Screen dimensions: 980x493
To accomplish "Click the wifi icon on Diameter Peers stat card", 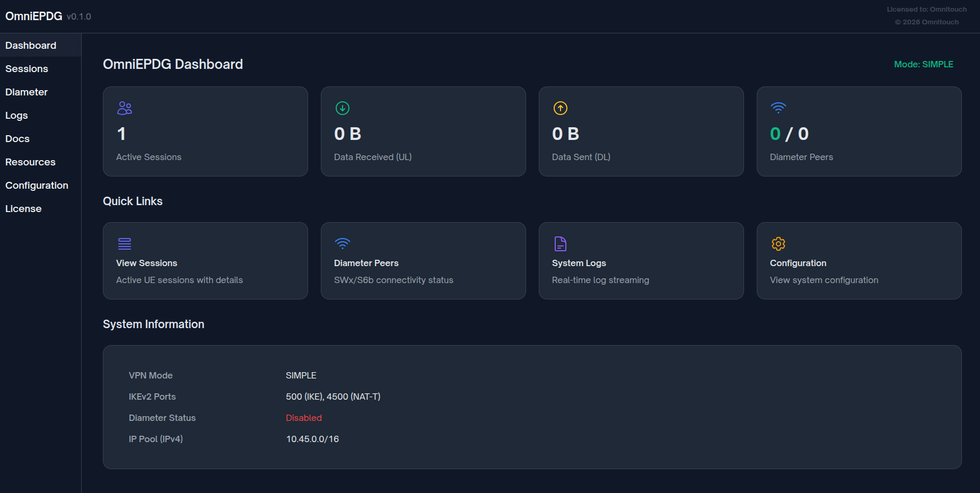I will point(778,108).
